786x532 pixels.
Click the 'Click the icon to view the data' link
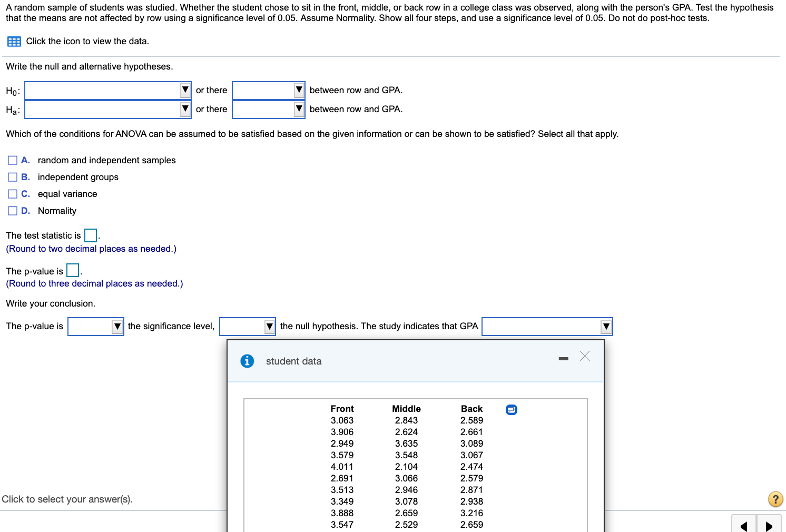[x=87, y=41]
